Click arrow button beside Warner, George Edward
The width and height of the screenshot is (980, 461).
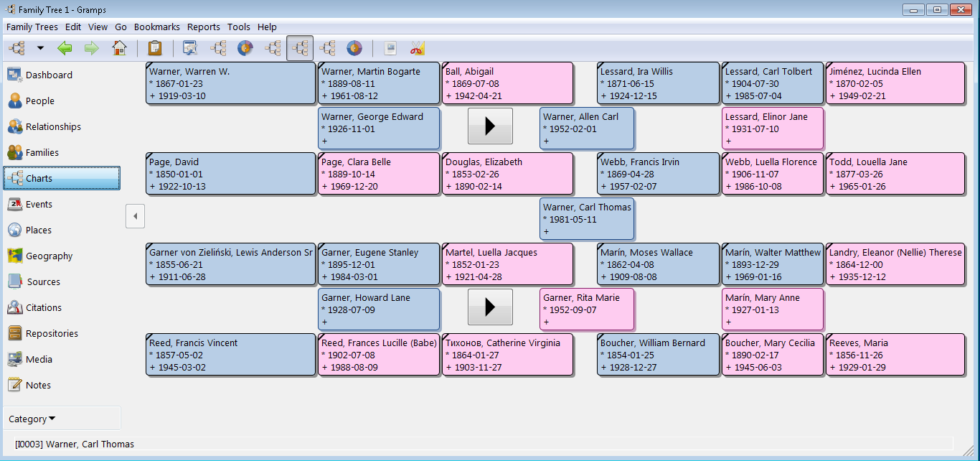point(490,126)
